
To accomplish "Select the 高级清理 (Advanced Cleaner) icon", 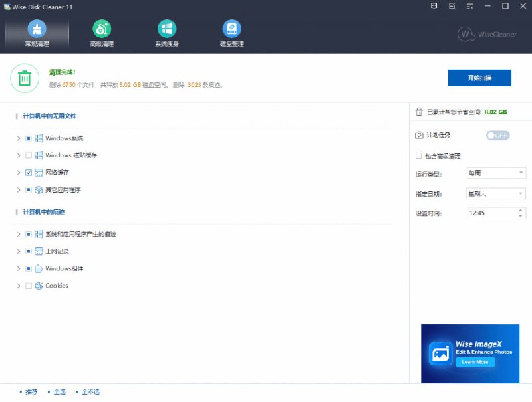I will click(x=102, y=30).
